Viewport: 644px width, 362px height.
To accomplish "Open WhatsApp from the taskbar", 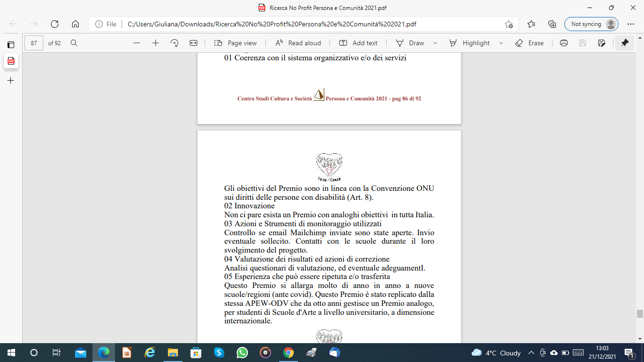I will coord(242,353).
